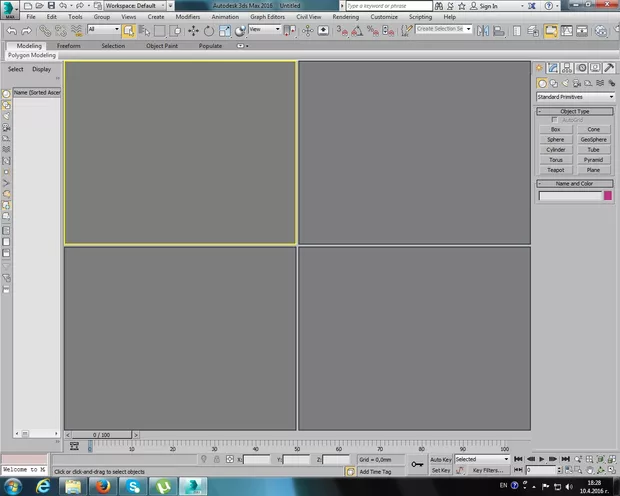Click the Shapes category icon
620x496 pixels.
pyautogui.click(x=554, y=83)
